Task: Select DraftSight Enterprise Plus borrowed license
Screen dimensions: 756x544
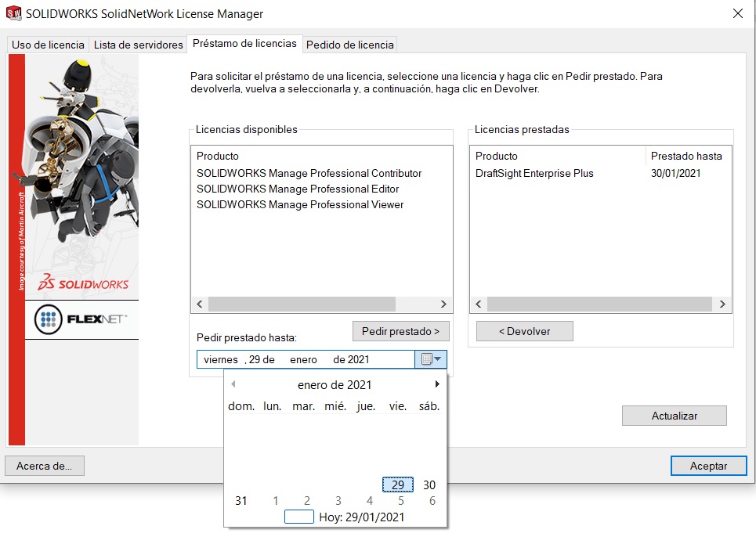Action: [x=534, y=173]
